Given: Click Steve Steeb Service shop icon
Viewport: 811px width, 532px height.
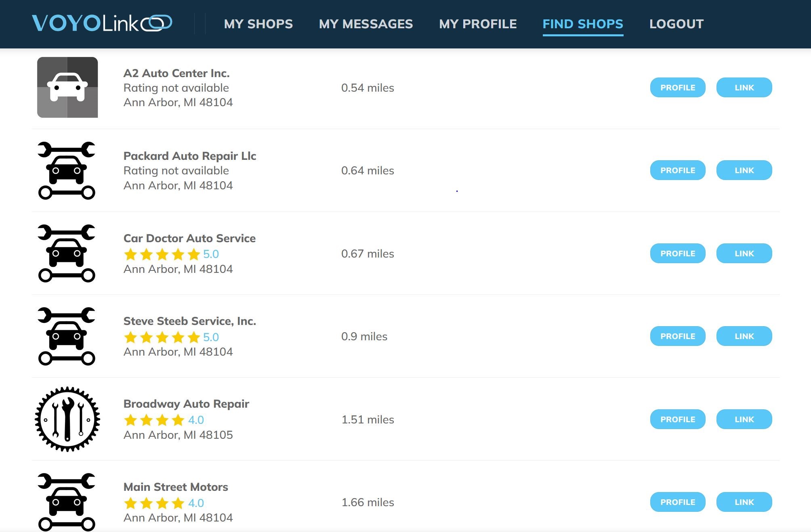Looking at the screenshot, I should 67,336.
